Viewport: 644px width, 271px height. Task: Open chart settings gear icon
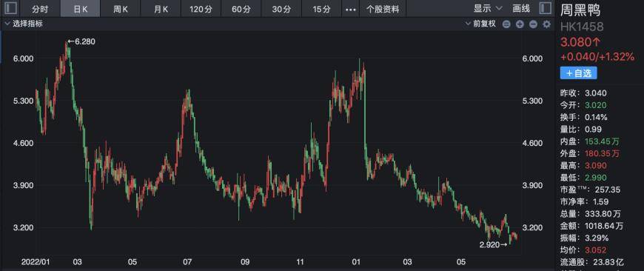547,24
